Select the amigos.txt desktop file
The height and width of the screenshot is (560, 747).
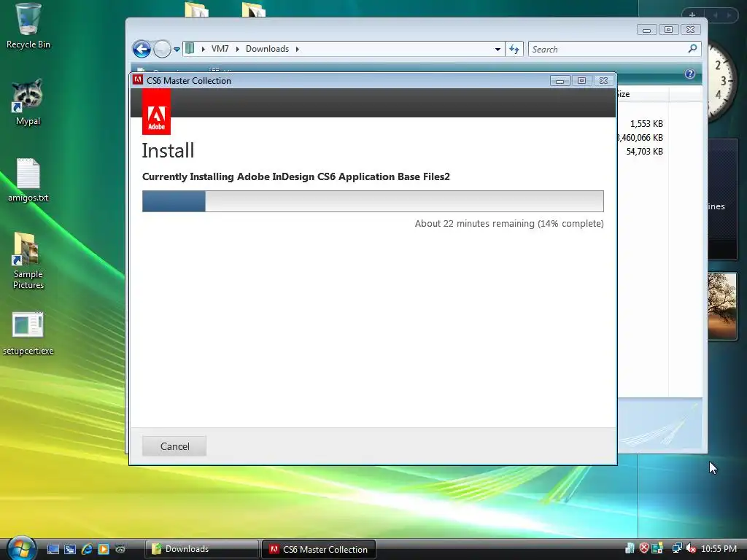[x=28, y=180]
